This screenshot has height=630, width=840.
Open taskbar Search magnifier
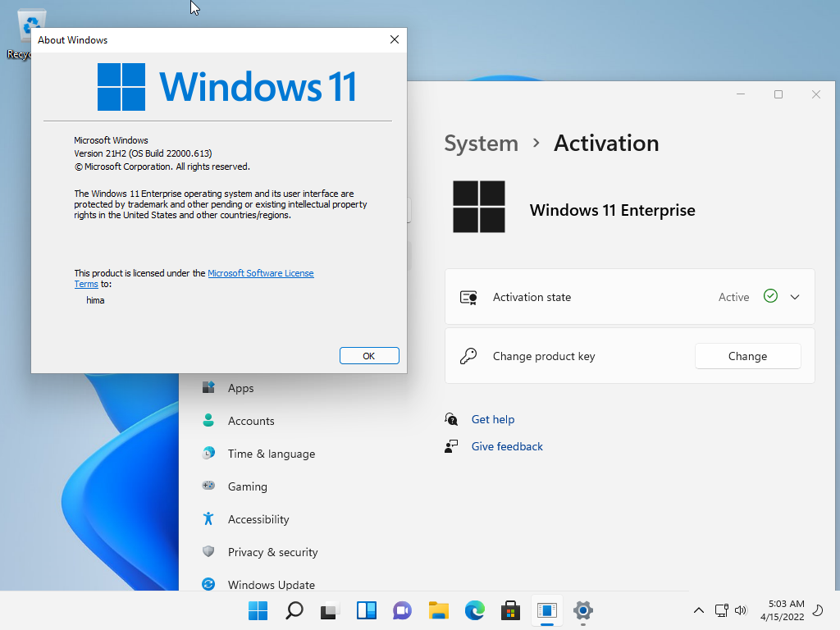(x=294, y=610)
